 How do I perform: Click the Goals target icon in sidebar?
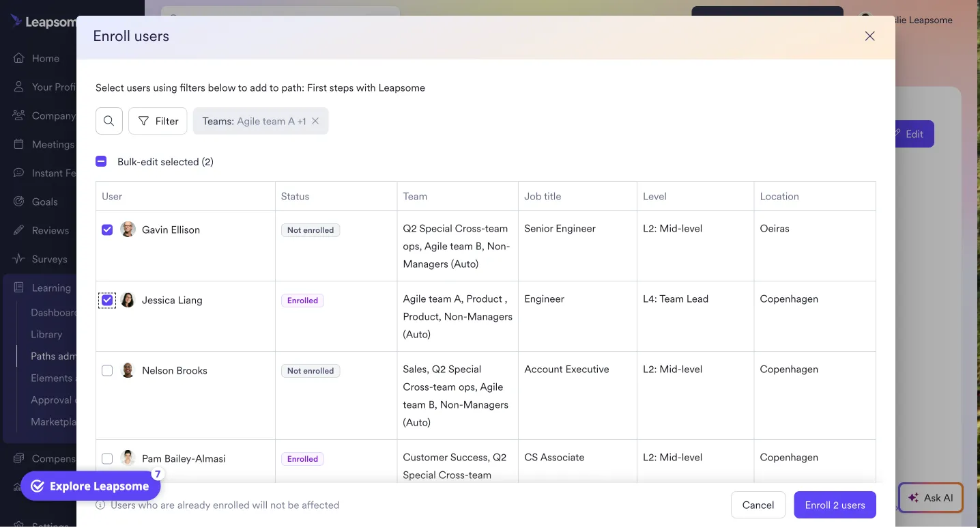coord(19,202)
